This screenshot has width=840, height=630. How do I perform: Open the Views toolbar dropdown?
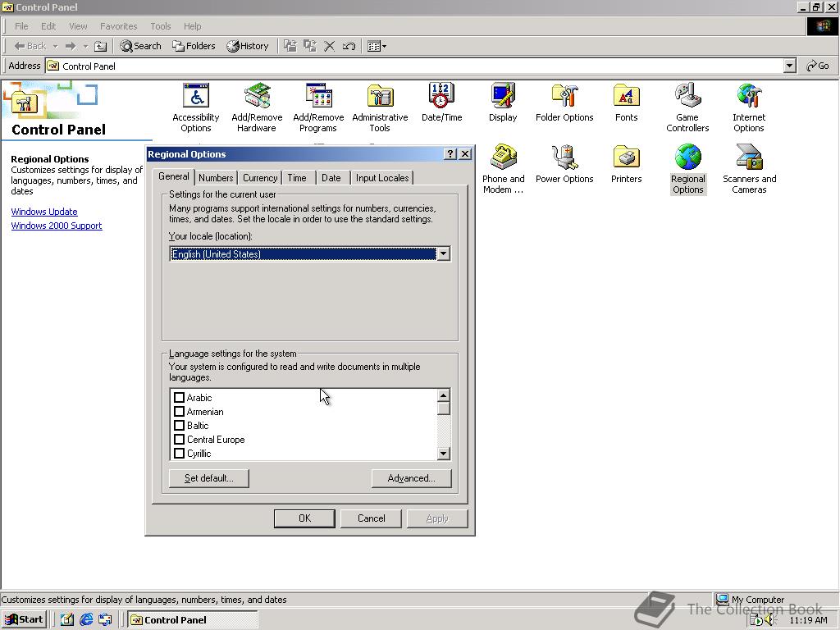tap(377, 46)
